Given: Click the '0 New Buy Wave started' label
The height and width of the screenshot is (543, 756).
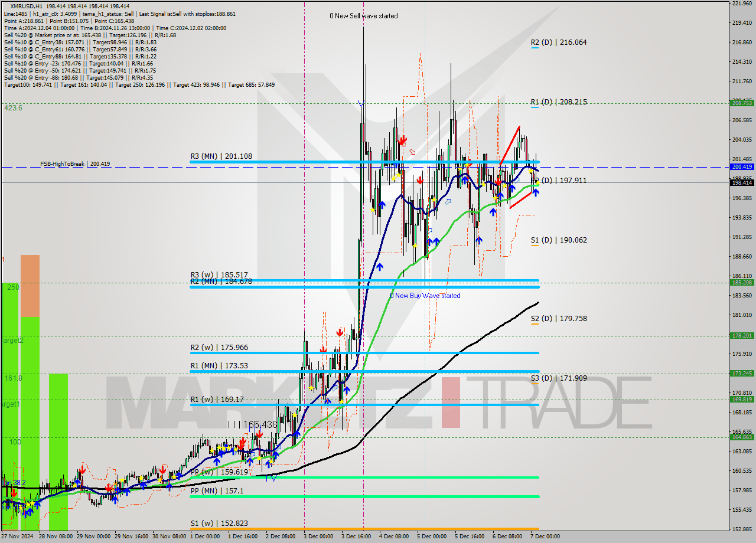Looking at the screenshot, I should point(425,296).
